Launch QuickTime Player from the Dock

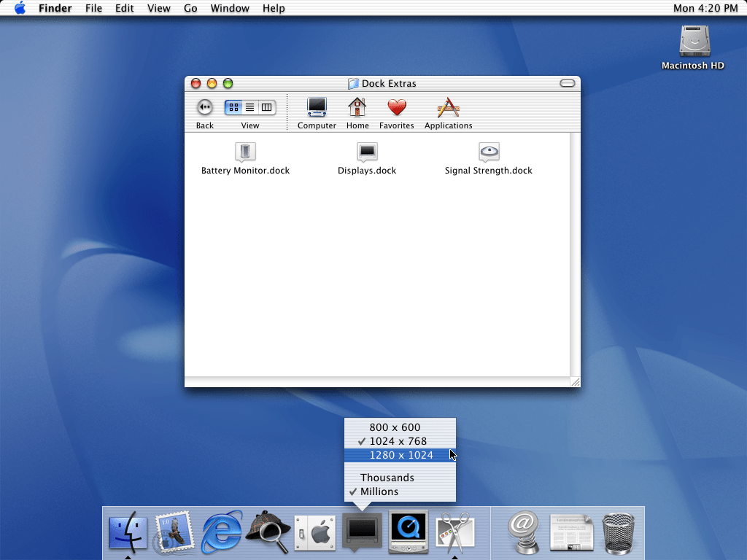pyautogui.click(x=409, y=532)
